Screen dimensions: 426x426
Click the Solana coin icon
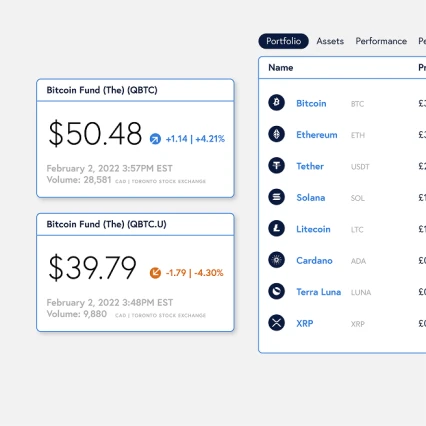pyautogui.click(x=276, y=197)
